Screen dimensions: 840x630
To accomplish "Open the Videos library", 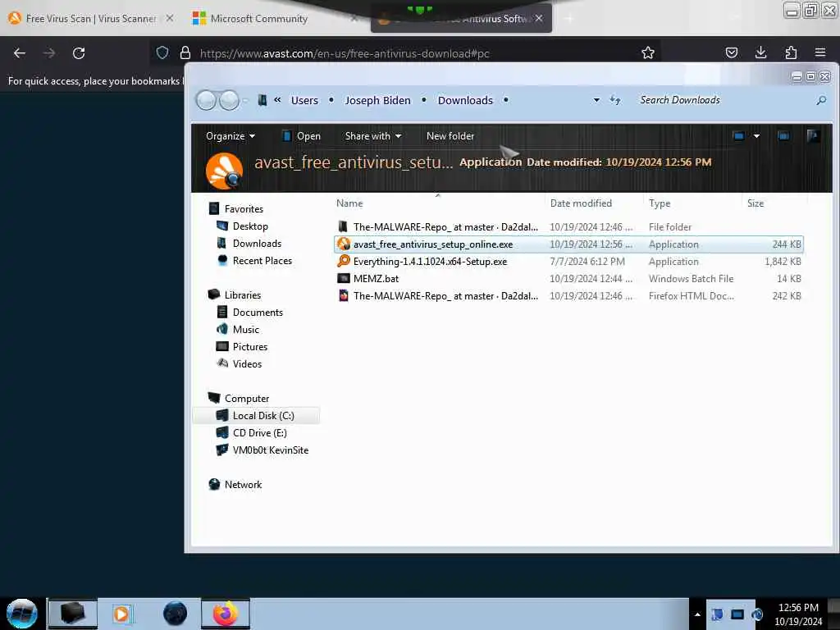I will coord(247,363).
